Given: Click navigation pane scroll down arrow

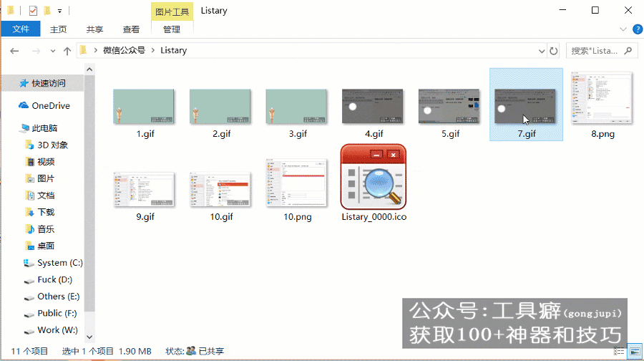Looking at the screenshot, I should point(89,337).
